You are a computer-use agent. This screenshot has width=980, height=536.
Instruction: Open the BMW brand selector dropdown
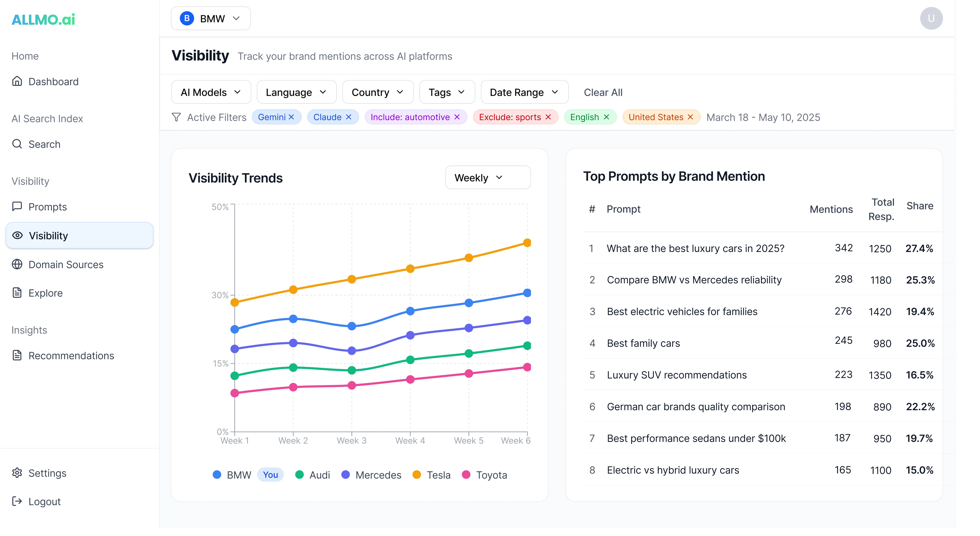click(211, 18)
